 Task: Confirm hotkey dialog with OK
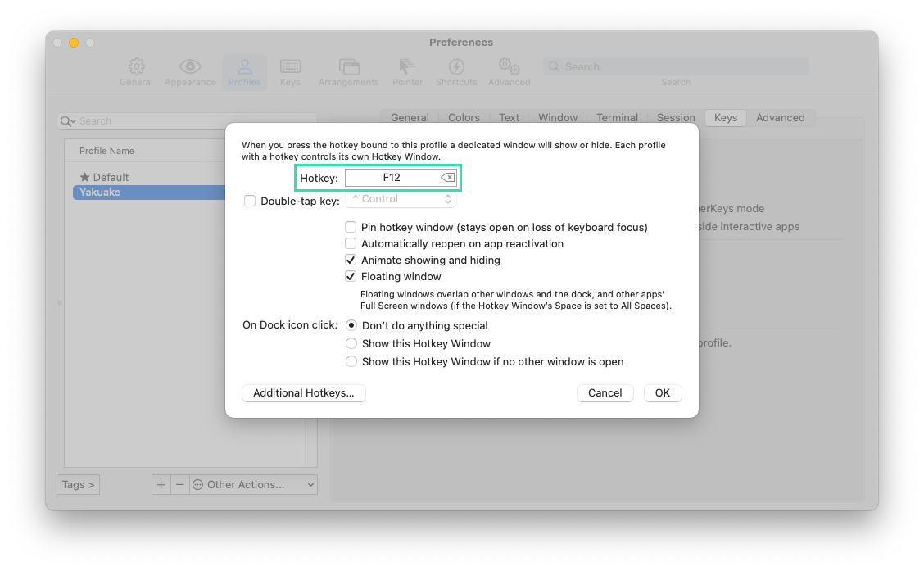click(663, 393)
